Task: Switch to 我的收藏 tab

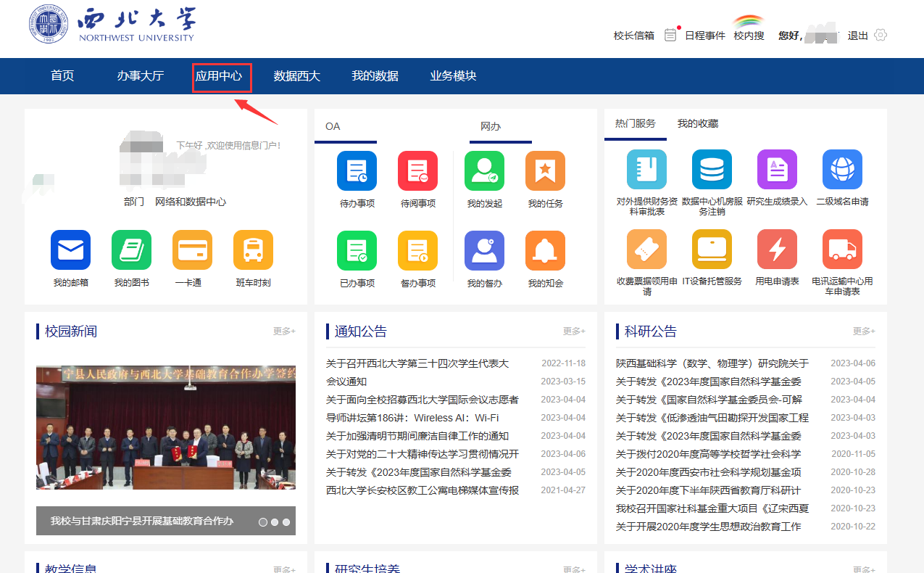Action: point(697,124)
